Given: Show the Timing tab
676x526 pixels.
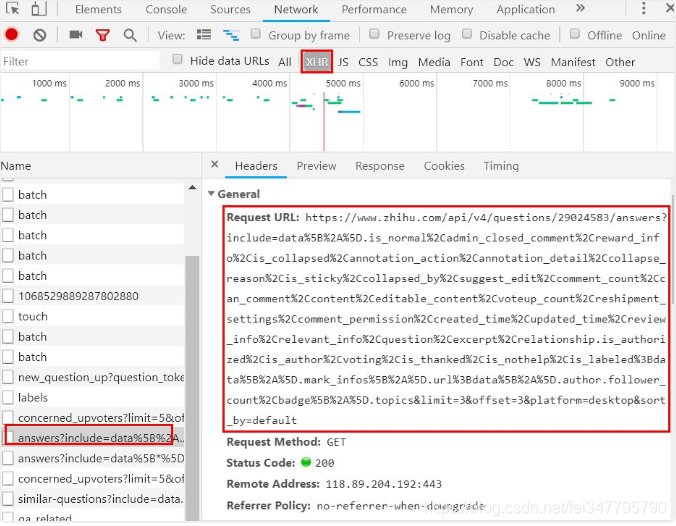Looking at the screenshot, I should click(501, 166).
